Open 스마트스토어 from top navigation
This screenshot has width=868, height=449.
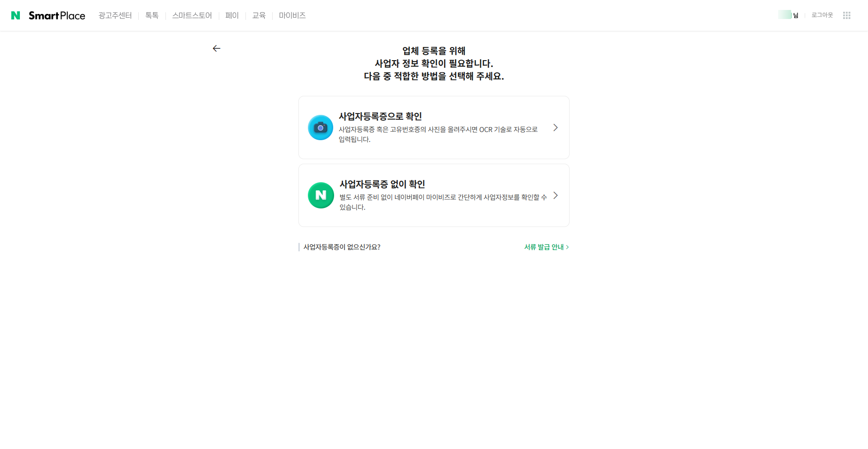click(x=192, y=15)
